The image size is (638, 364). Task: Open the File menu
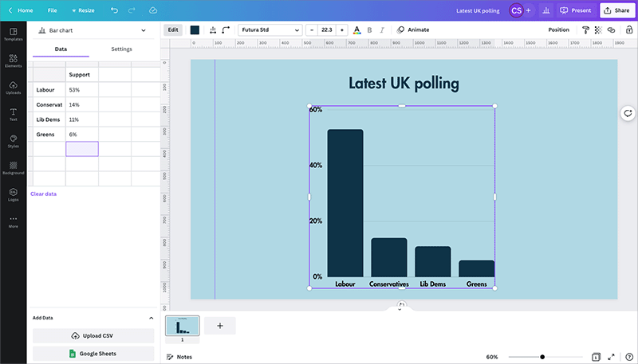[x=52, y=10]
